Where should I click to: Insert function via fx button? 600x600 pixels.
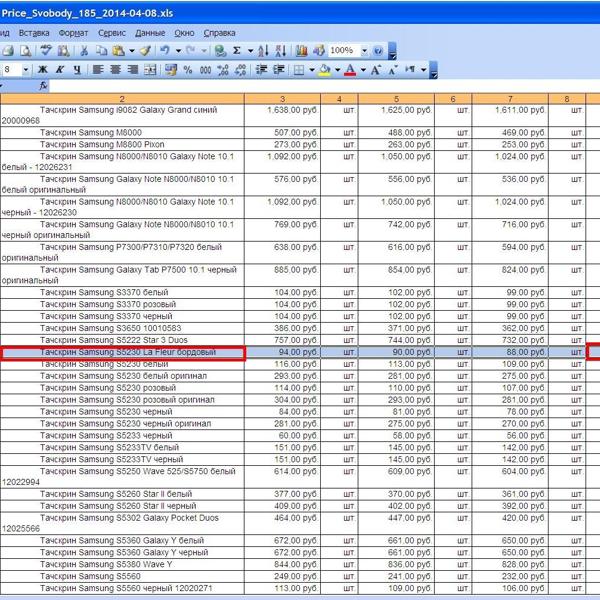pos(43,86)
